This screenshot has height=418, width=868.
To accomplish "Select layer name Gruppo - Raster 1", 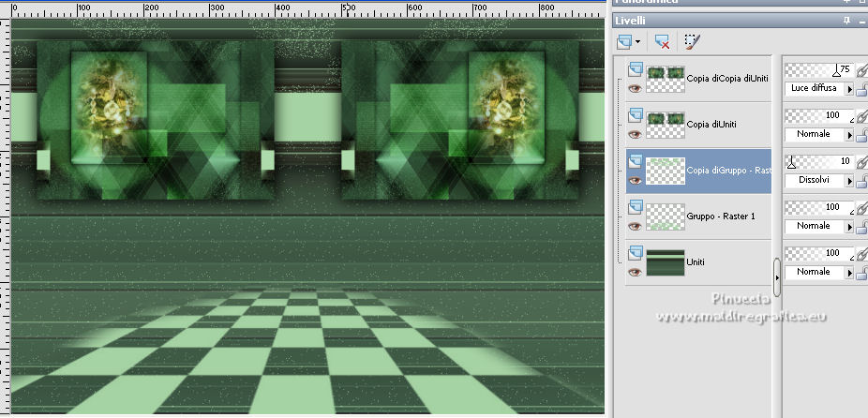I will pos(721,216).
